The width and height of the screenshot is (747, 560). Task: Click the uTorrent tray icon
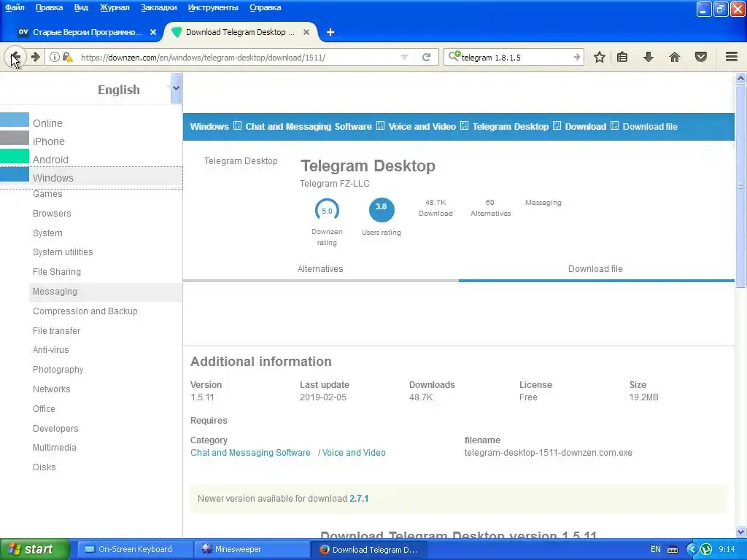click(x=706, y=549)
